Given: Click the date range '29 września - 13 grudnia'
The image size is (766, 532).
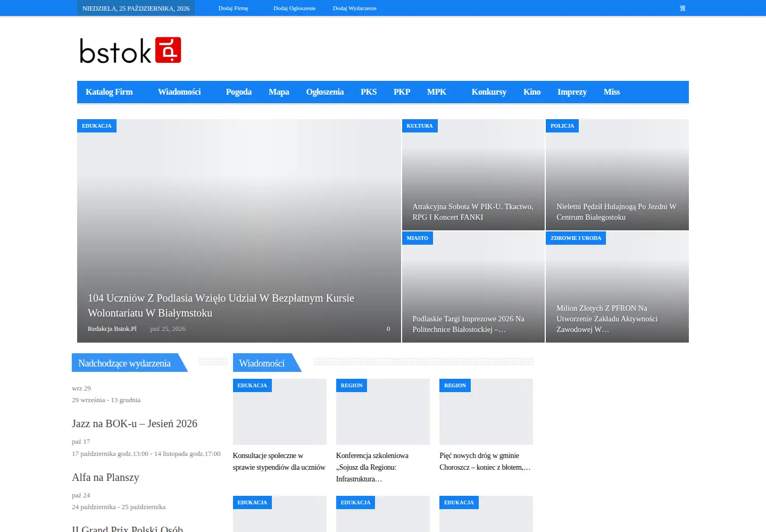Looking at the screenshot, I should pyautogui.click(x=106, y=400).
